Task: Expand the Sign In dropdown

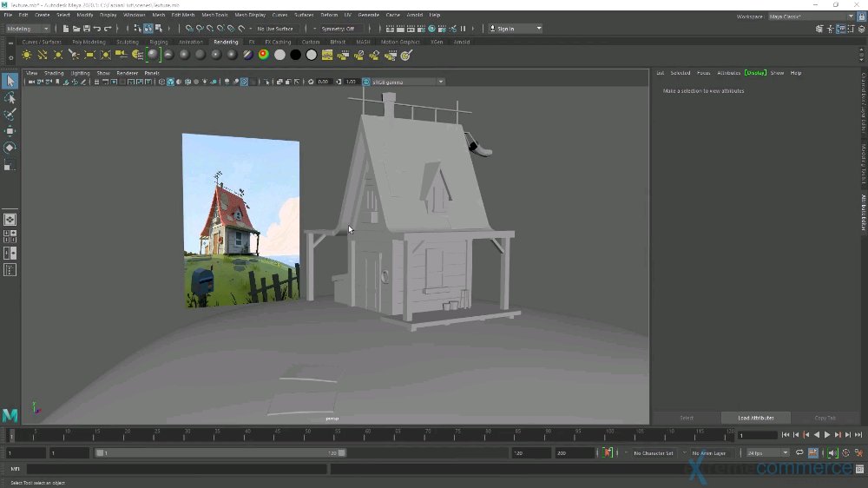Action: 539,29
